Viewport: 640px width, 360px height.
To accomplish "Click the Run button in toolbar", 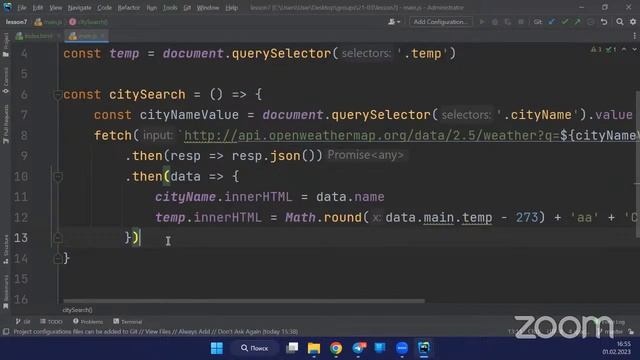I will (482, 22).
